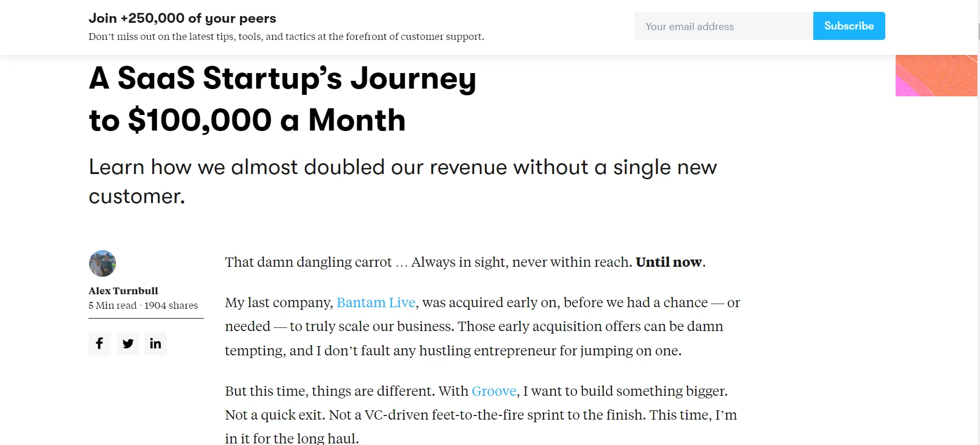Click the "1904 shares" count
Screen dimensions: 980x445
click(x=171, y=306)
